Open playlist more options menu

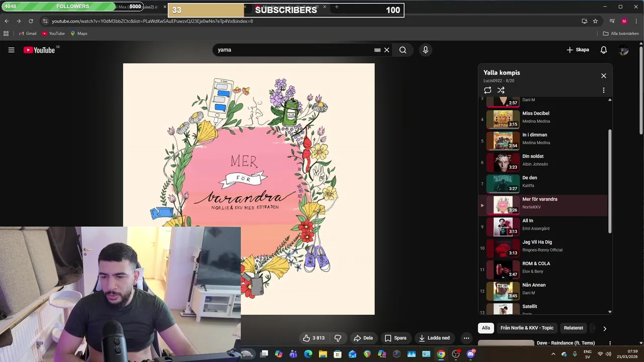click(x=604, y=90)
